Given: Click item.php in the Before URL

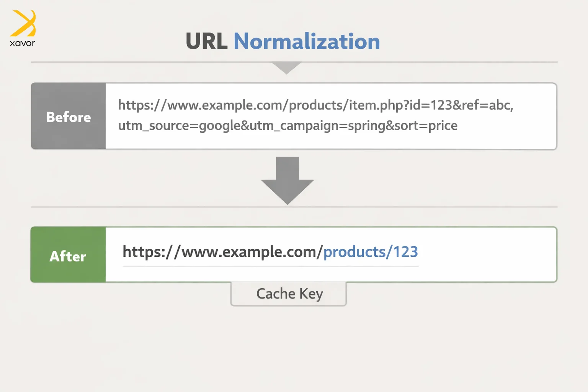Looking at the screenshot, I should tap(375, 105).
